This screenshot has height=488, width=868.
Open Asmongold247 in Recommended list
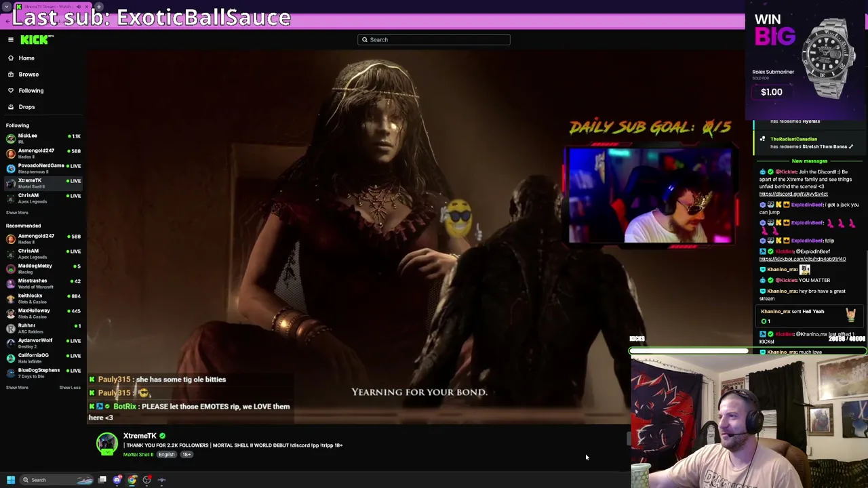43,239
